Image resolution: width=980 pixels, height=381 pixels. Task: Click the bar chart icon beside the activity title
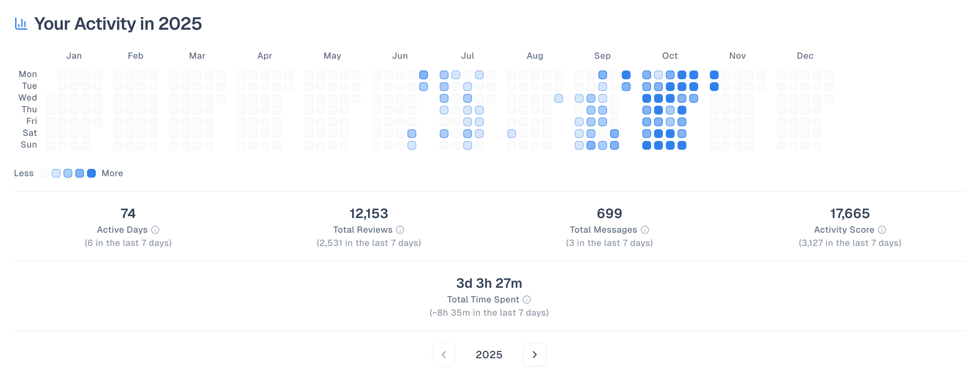[x=21, y=23]
